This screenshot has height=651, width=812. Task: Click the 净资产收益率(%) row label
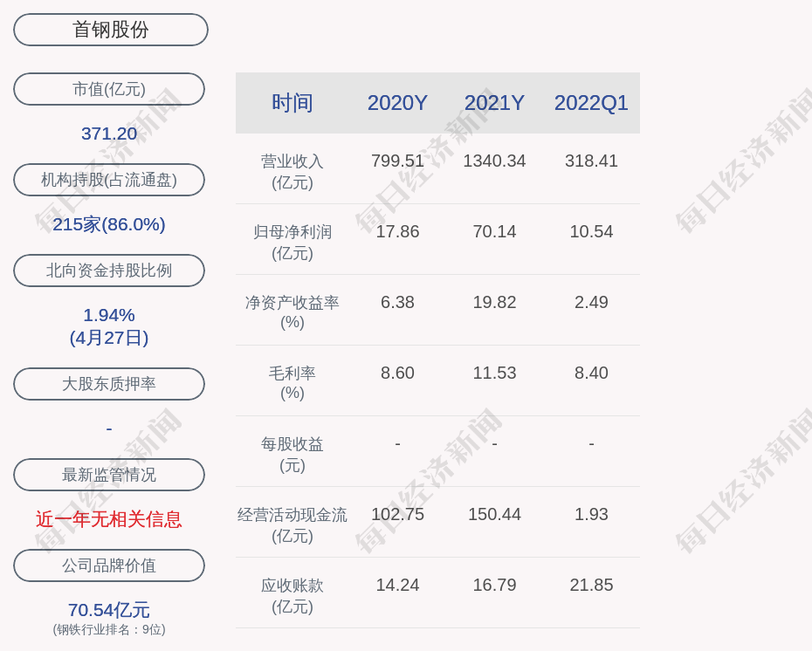click(292, 312)
